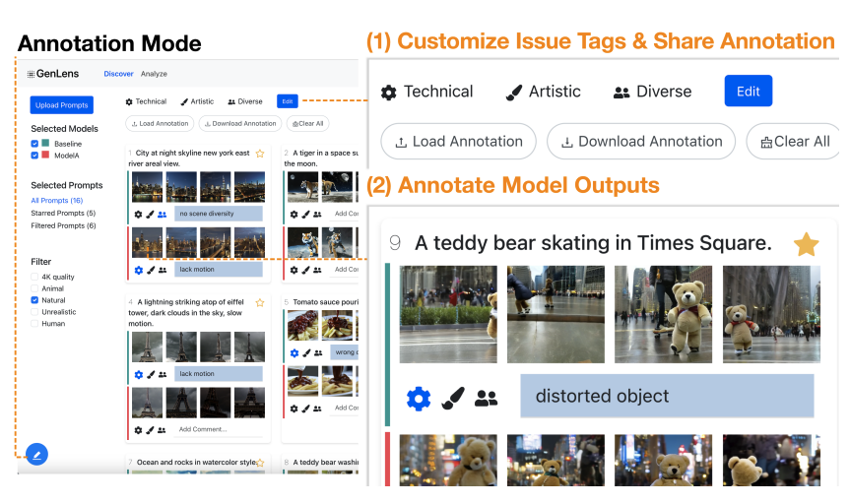Click the GenLens grid logo icon

(x=31, y=74)
